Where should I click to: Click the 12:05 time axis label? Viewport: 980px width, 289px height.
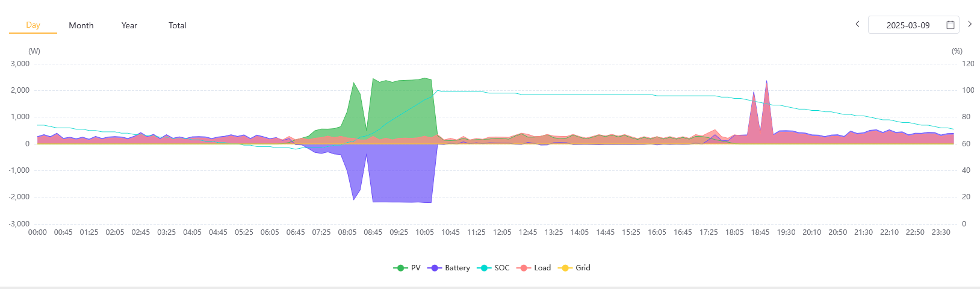[502, 232]
